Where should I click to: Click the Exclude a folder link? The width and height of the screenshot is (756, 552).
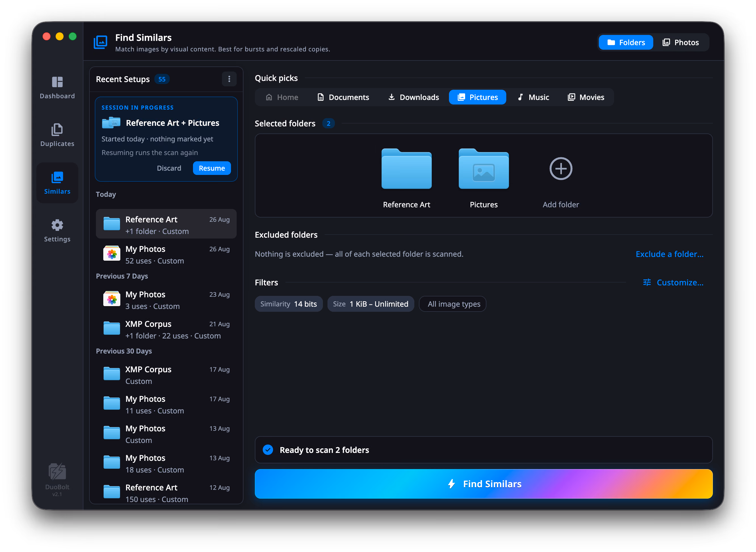669,254
